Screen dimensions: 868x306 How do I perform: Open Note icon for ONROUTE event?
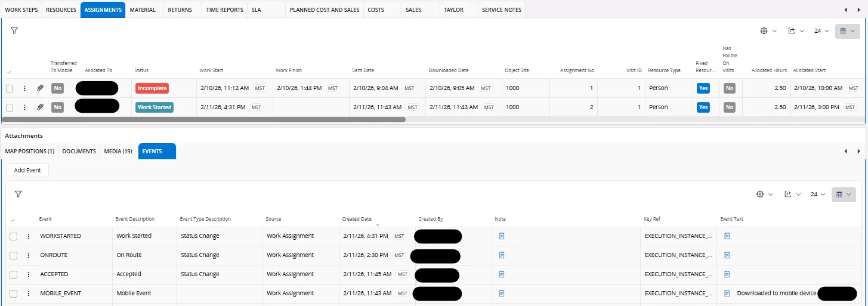pyautogui.click(x=502, y=255)
